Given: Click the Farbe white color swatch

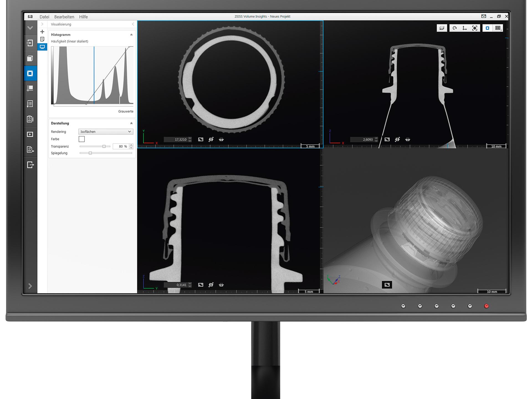Looking at the screenshot, I should click(81, 139).
